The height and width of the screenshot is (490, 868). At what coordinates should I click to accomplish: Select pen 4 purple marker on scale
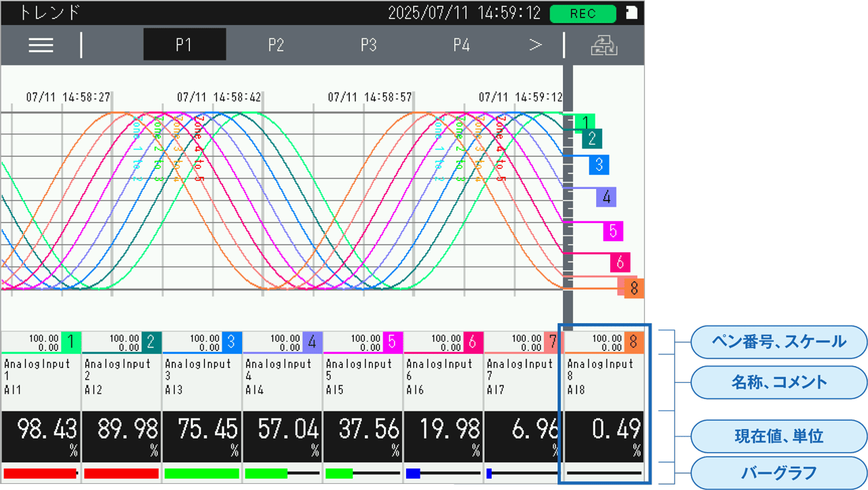pyautogui.click(x=606, y=197)
